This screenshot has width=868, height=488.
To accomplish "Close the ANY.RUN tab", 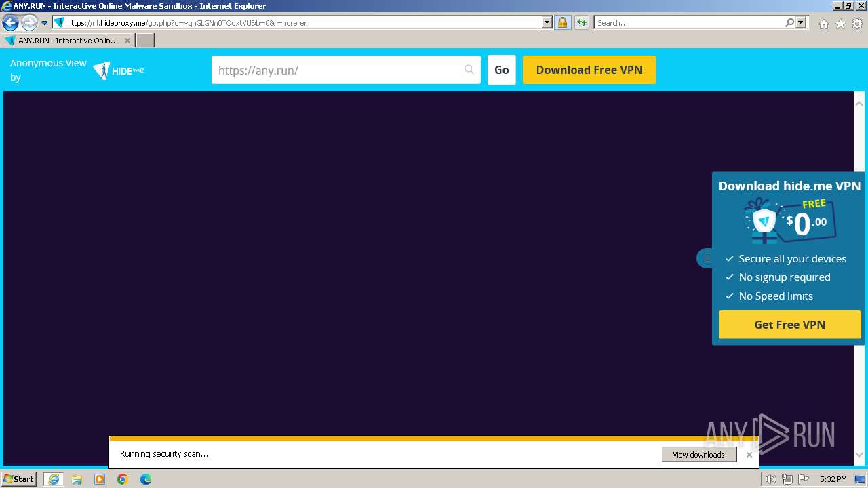I will coord(127,41).
